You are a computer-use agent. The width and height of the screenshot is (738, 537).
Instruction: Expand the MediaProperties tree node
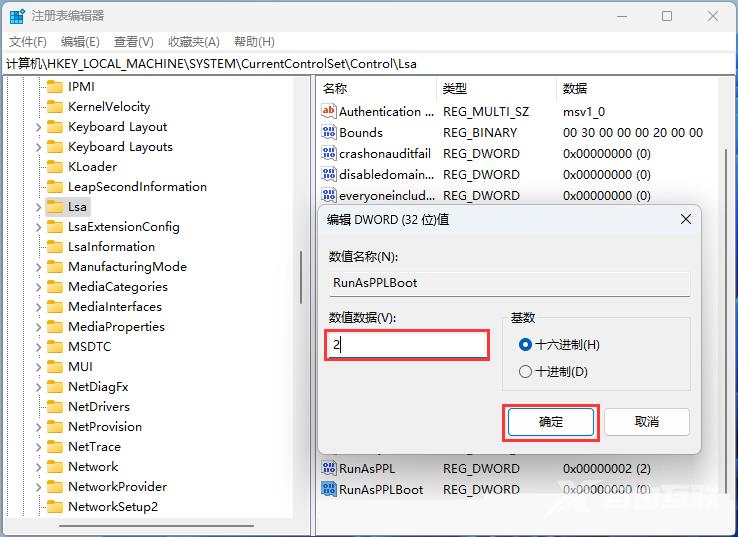39,327
